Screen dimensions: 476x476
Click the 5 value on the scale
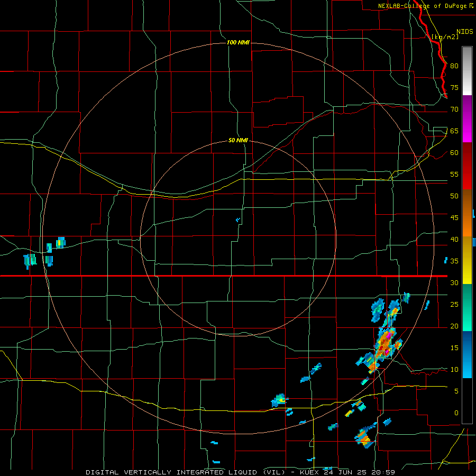coord(456,391)
